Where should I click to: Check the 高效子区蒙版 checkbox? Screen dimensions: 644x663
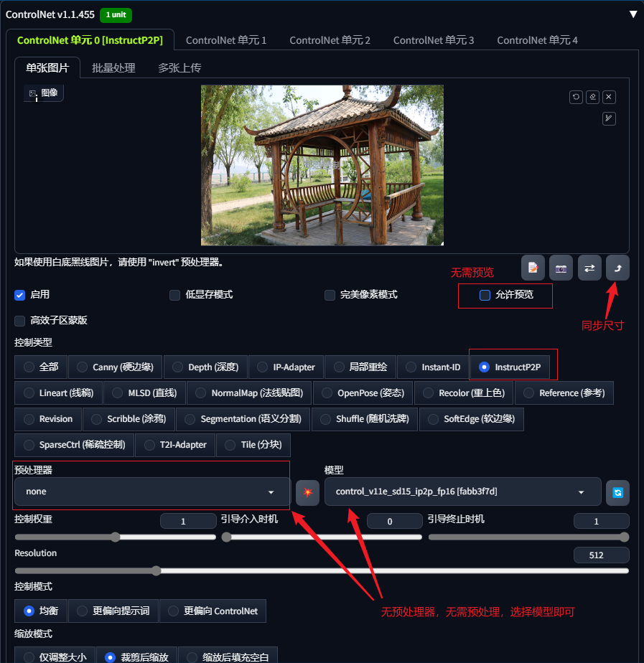coord(20,321)
